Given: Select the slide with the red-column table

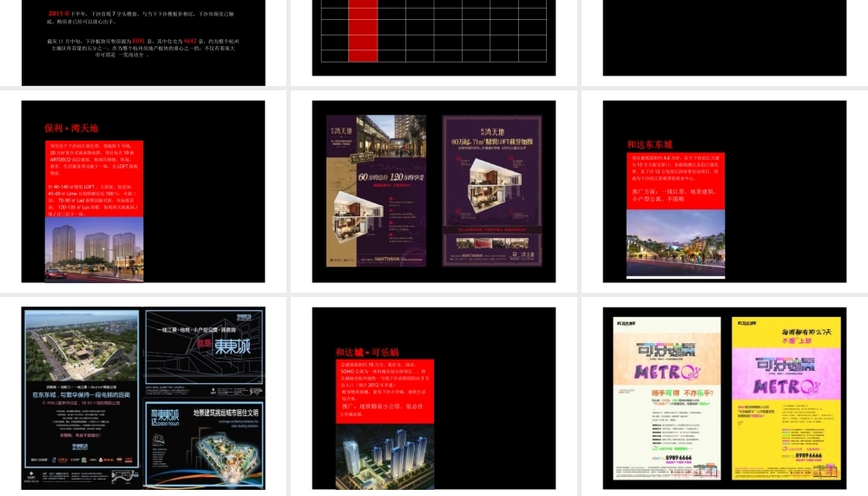Looking at the screenshot, I should tap(434, 37).
